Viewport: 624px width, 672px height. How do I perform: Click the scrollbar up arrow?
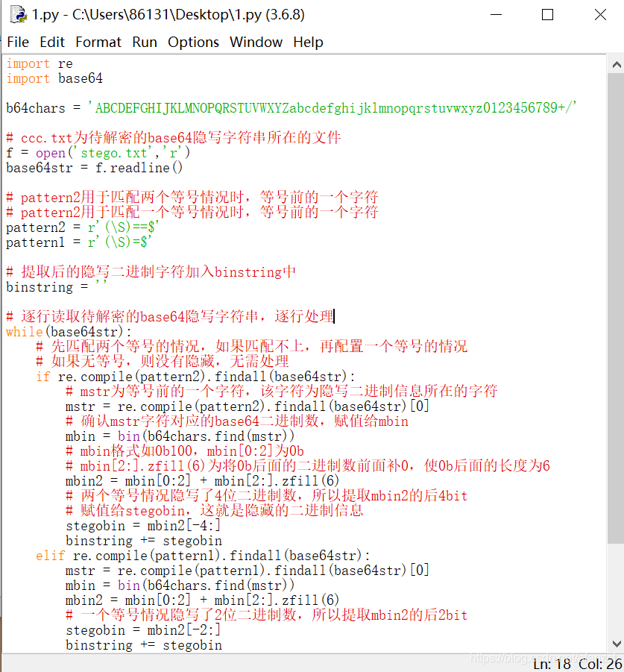[617, 65]
